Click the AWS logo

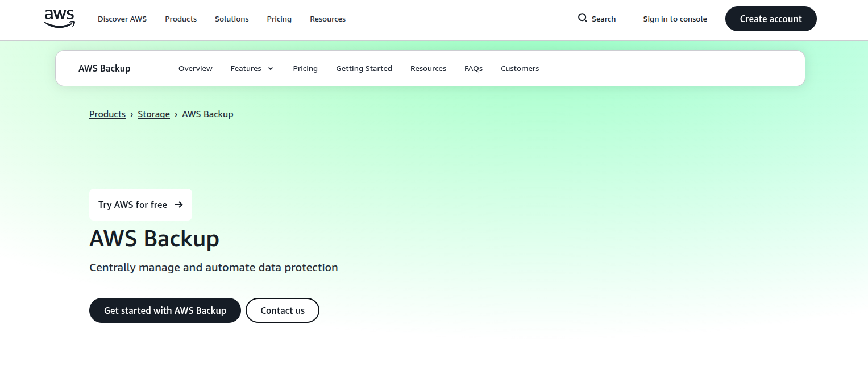pos(60,19)
